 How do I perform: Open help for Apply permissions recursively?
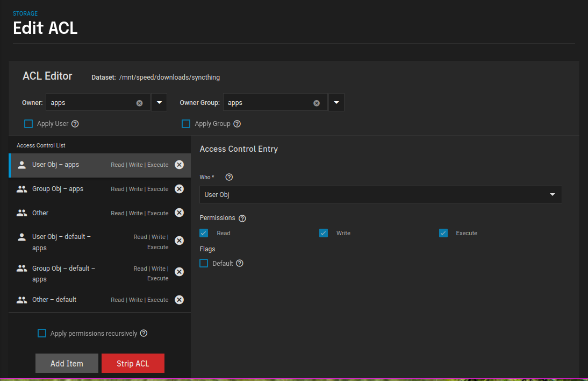144,334
